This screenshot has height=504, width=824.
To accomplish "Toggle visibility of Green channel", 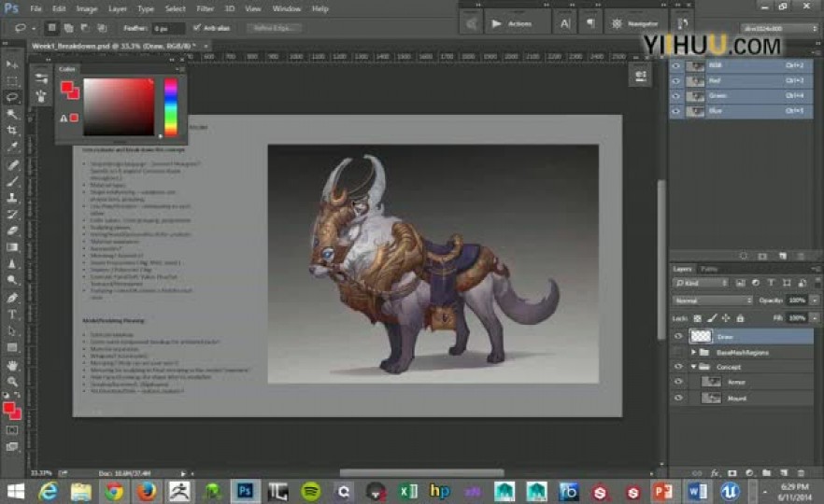I will pyautogui.click(x=676, y=96).
